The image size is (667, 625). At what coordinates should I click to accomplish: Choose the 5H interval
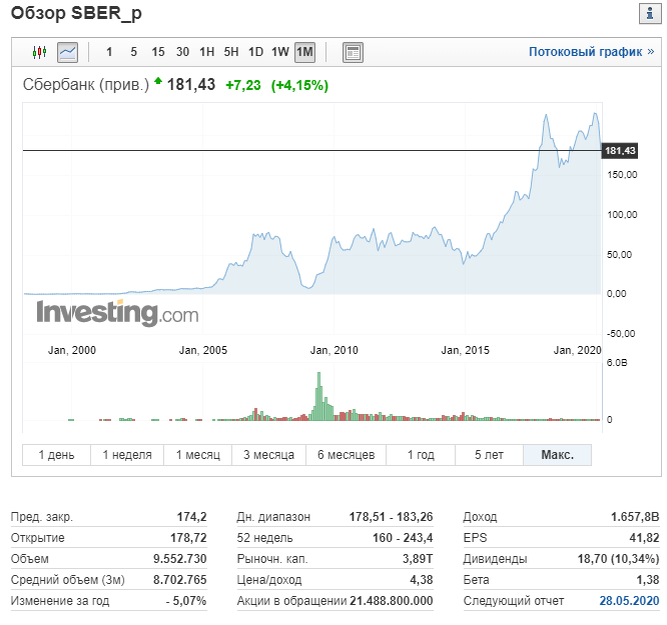click(x=231, y=52)
